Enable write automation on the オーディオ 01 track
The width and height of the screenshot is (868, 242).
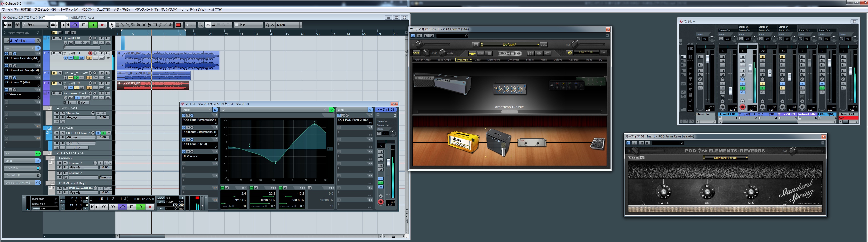pos(107,53)
